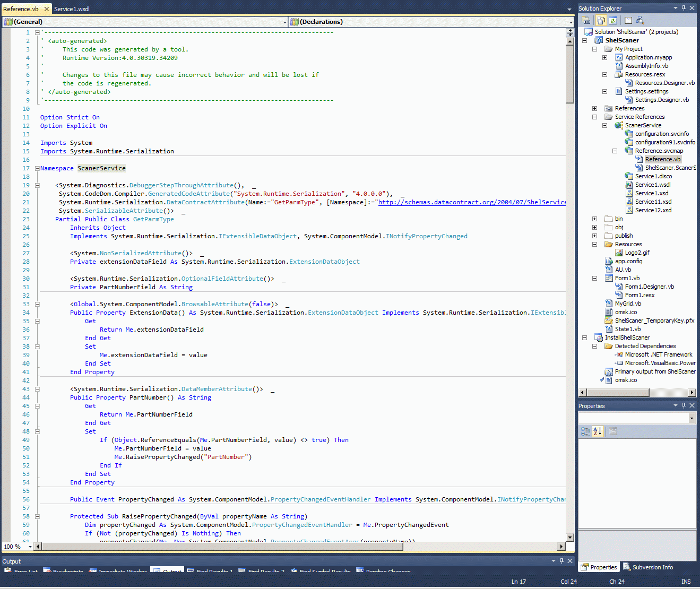The image size is (700, 589).
Task: Select Form1.Designer.vb in Solution Explorer
Action: 649,287
